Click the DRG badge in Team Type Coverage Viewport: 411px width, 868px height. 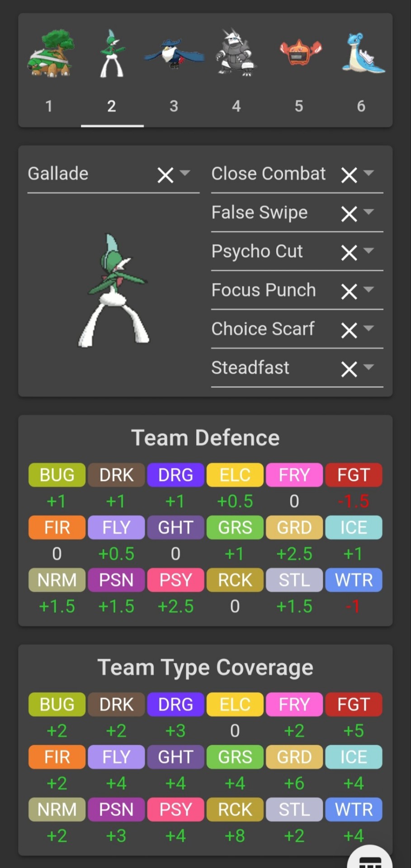[175, 704]
